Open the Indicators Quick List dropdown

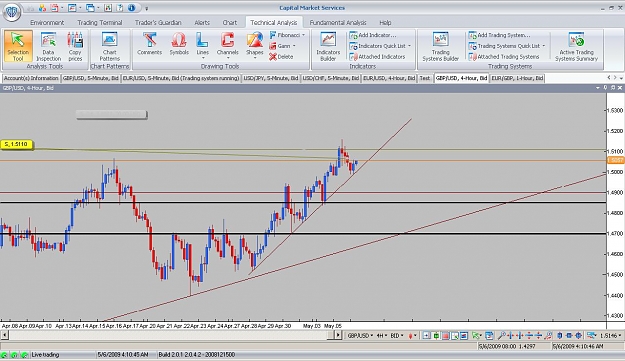[x=380, y=46]
